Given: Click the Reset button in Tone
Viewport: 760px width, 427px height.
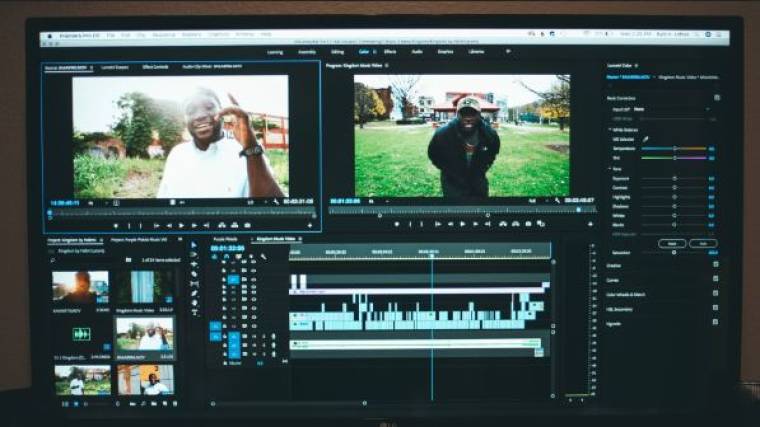Looking at the screenshot, I should click(672, 242).
